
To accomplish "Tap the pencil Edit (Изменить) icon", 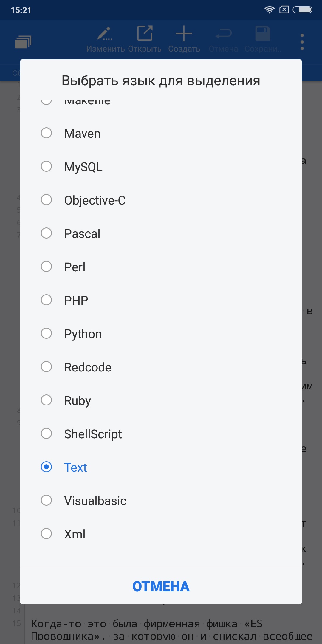I will tap(105, 34).
